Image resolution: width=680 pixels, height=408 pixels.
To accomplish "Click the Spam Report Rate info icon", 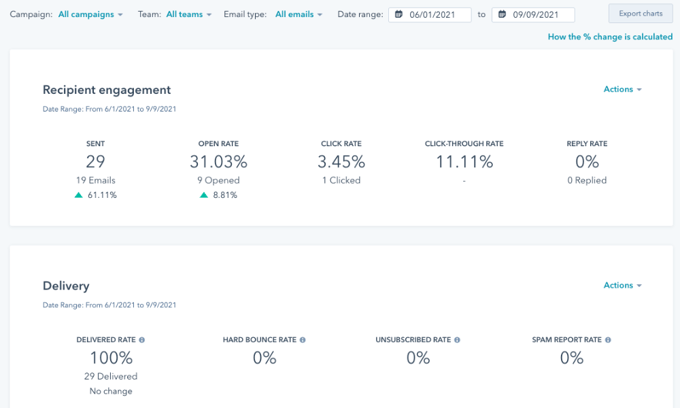I will [x=608, y=340].
